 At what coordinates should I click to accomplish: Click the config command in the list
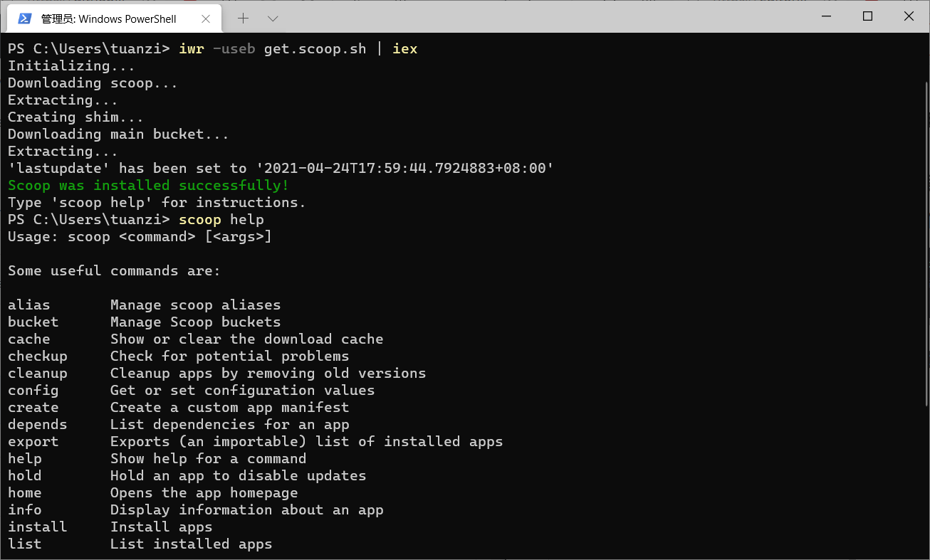33,390
